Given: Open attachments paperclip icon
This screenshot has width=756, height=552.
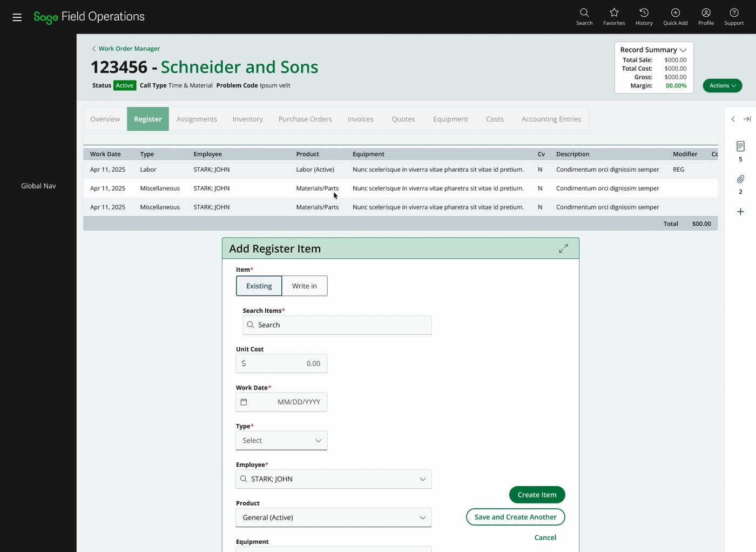Looking at the screenshot, I should coord(740,179).
